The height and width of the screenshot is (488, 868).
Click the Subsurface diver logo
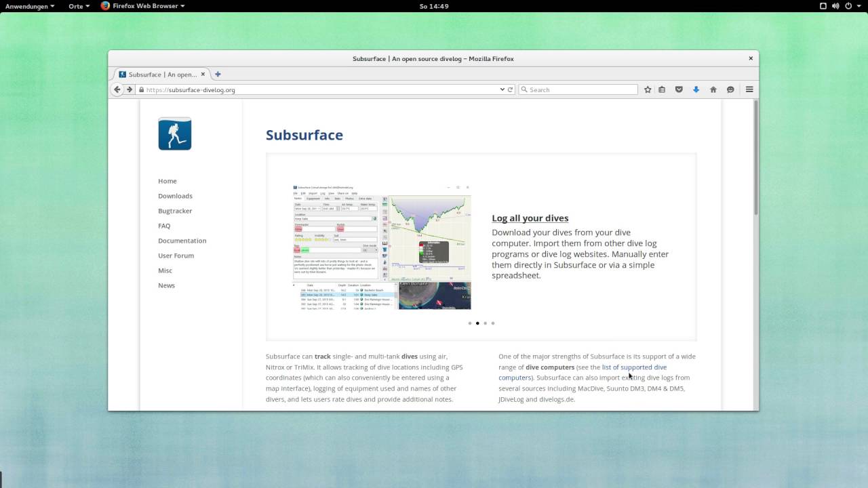point(175,134)
